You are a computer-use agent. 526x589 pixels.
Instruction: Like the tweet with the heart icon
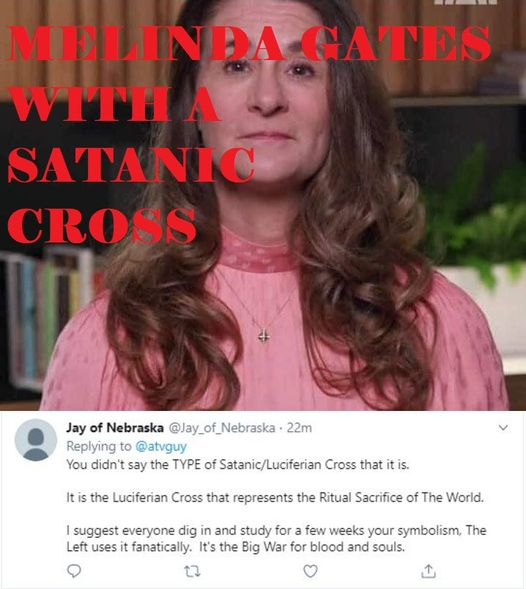[x=310, y=571]
